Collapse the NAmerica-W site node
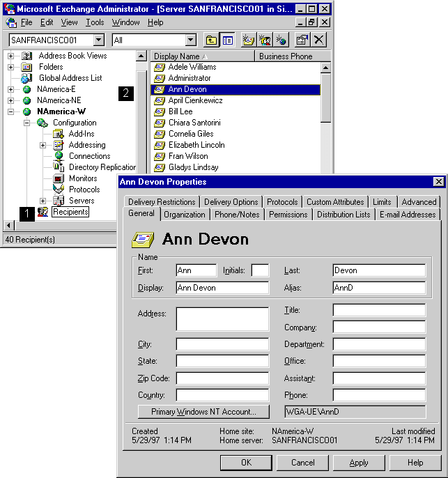The image size is (448, 478). [x=10, y=111]
